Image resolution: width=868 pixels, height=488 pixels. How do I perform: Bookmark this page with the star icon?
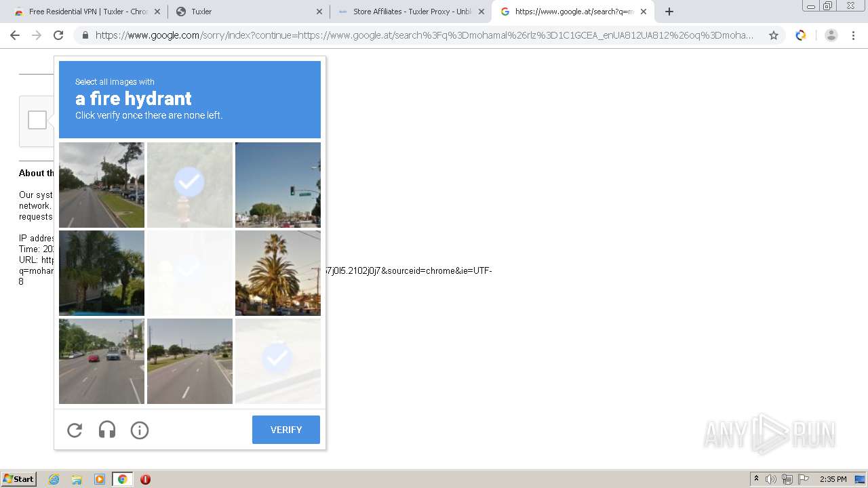(x=773, y=35)
